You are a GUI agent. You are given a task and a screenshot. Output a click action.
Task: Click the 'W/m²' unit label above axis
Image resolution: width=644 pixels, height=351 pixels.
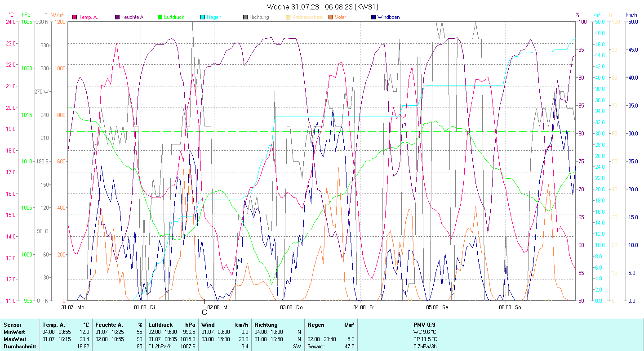(58, 15)
